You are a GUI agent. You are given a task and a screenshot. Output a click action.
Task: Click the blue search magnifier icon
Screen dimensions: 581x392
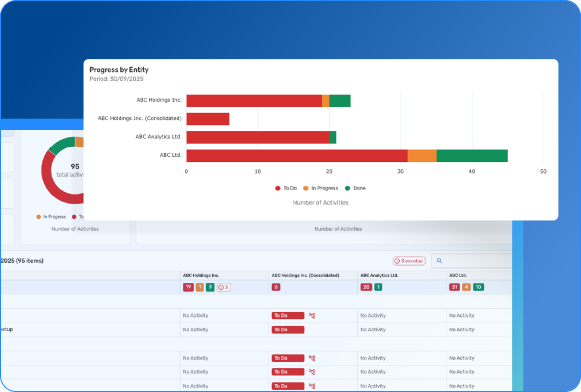(439, 261)
